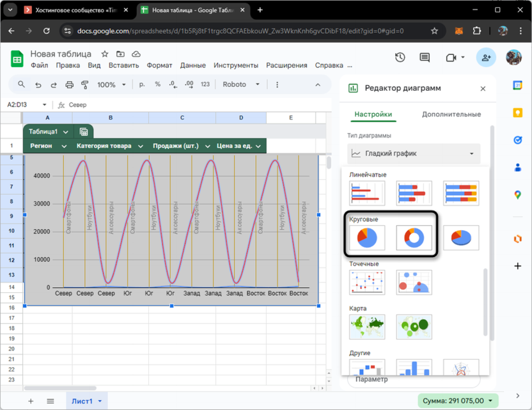
Task: Pick the geo map chart thumbnail
Action: click(x=367, y=327)
